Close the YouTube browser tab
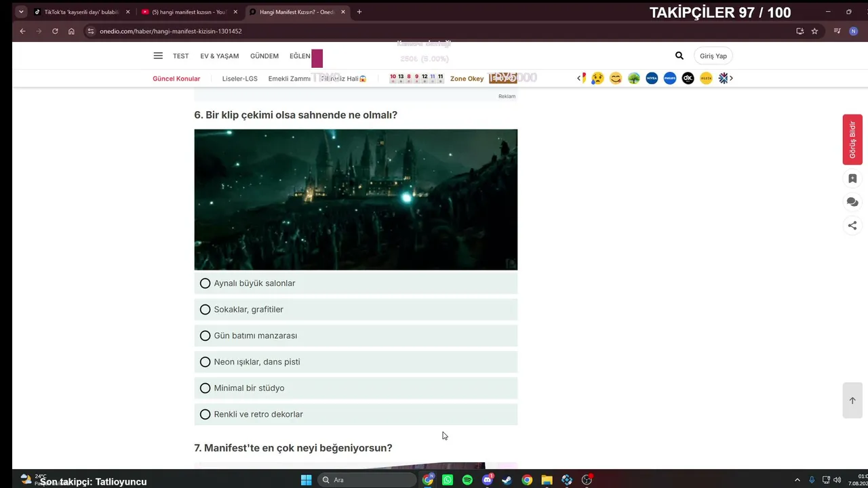Screen dimensions: 868x488 (x=235, y=12)
